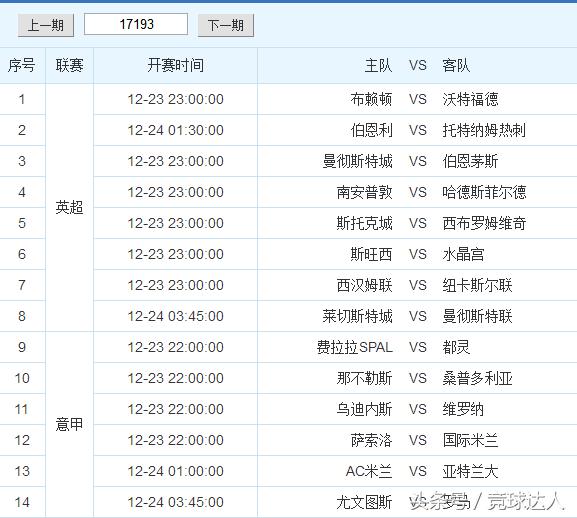Select home team AC米兰
The image size is (577, 518).
pyautogui.click(x=369, y=471)
